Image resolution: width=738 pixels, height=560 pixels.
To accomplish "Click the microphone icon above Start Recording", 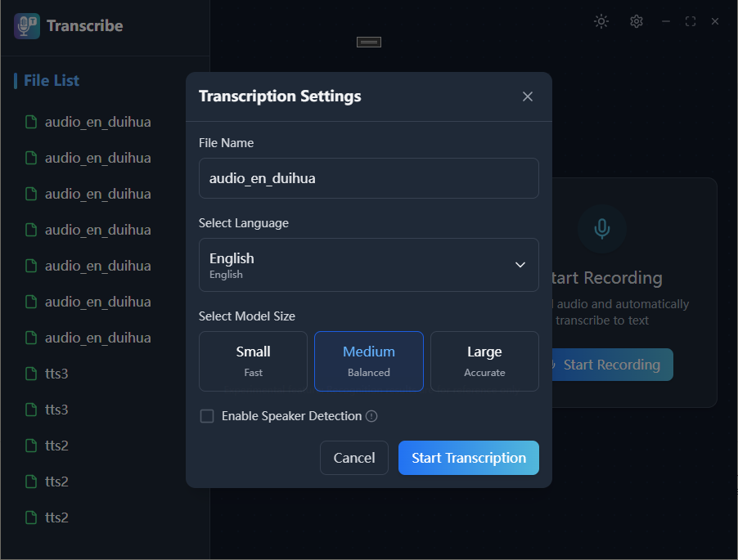I will tap(602, 229).
